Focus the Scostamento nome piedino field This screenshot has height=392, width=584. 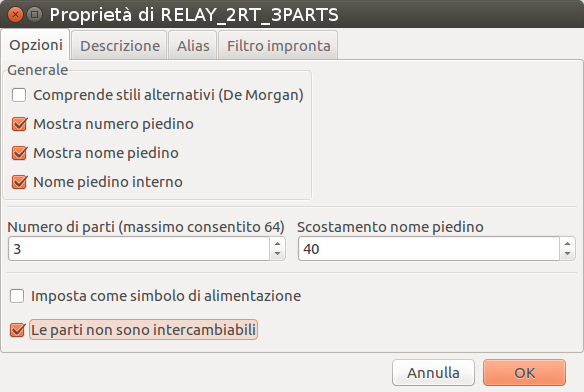429,249
